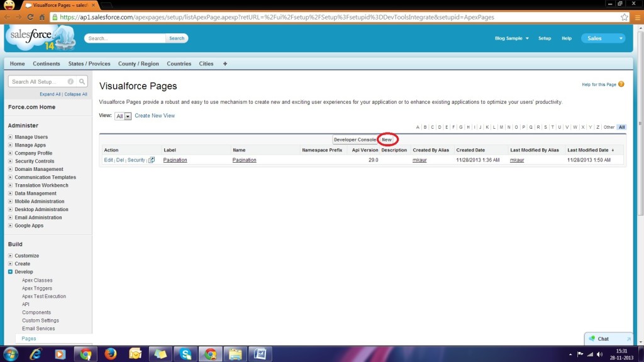644x362 pixels.
Task: Open the Blog Sample user menu
Action: [512, 38]
